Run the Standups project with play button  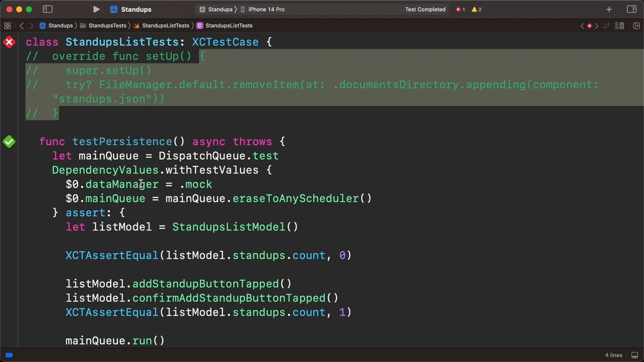tap(96, 9)
